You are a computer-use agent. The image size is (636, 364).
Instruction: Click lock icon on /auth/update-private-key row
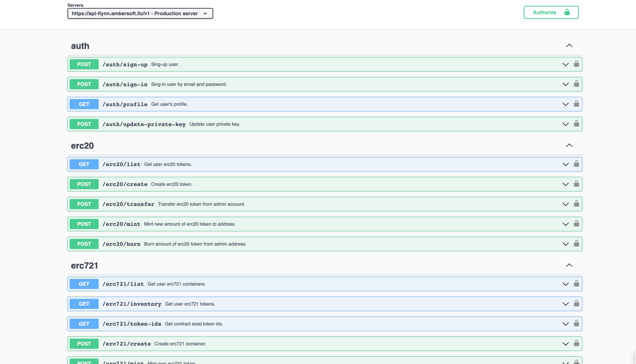point(576,124)
